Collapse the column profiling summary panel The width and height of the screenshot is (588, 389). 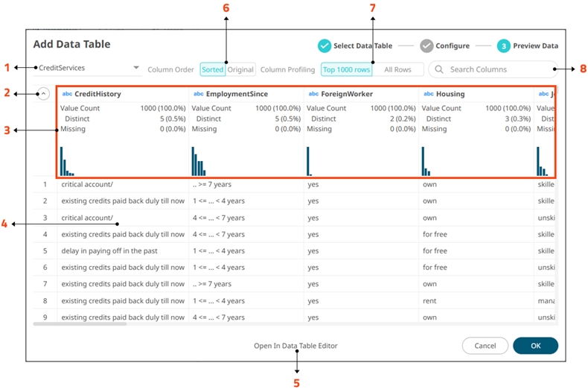click(43, 94)
